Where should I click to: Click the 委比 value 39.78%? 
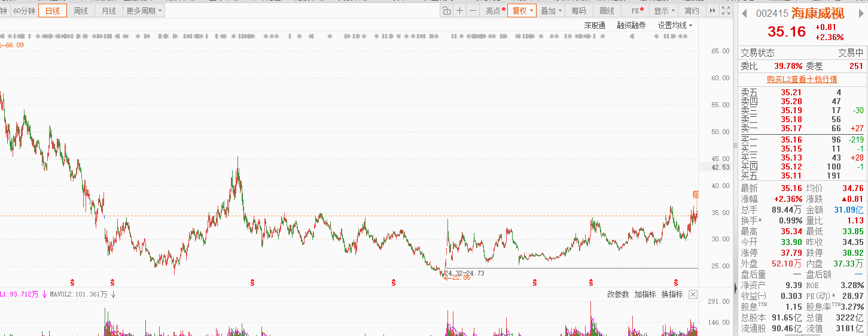788,66
